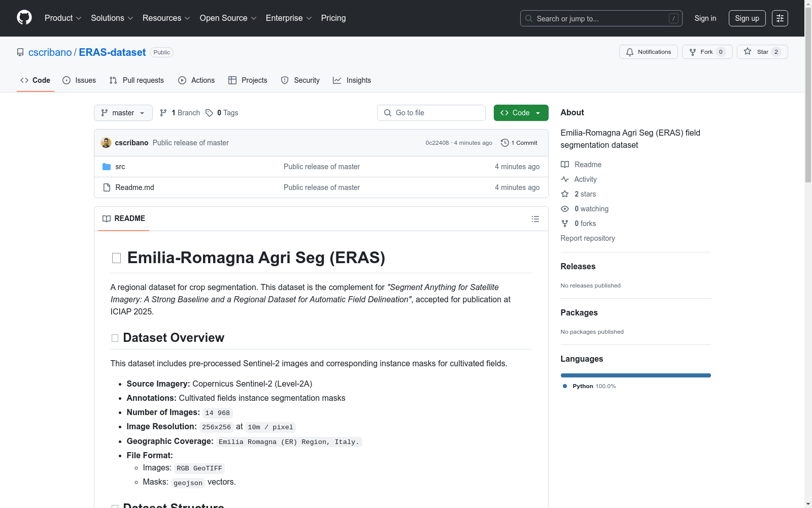812x508 pixels.
Task: Click the bell icon in Notifications button
Action: pos(630,52)
